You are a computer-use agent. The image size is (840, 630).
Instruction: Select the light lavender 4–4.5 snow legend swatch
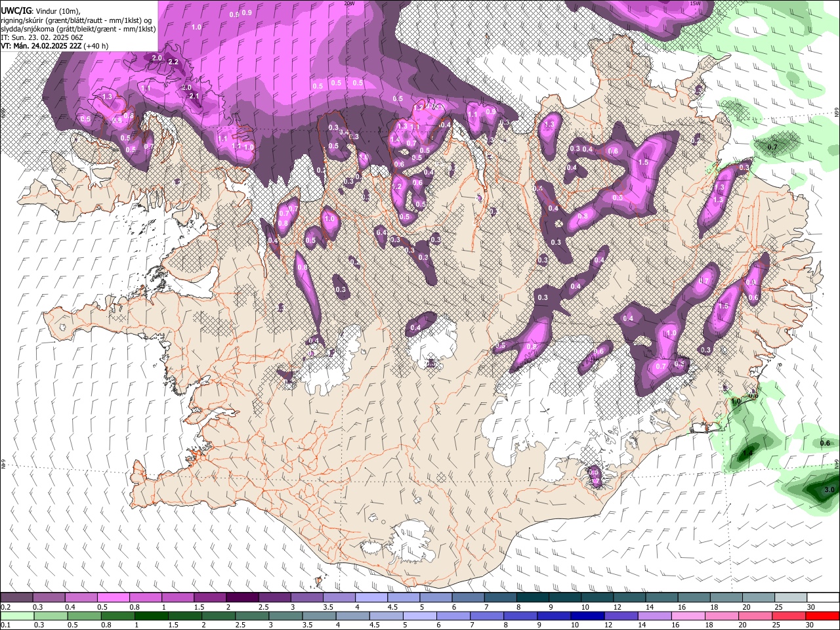click(371, 597)
